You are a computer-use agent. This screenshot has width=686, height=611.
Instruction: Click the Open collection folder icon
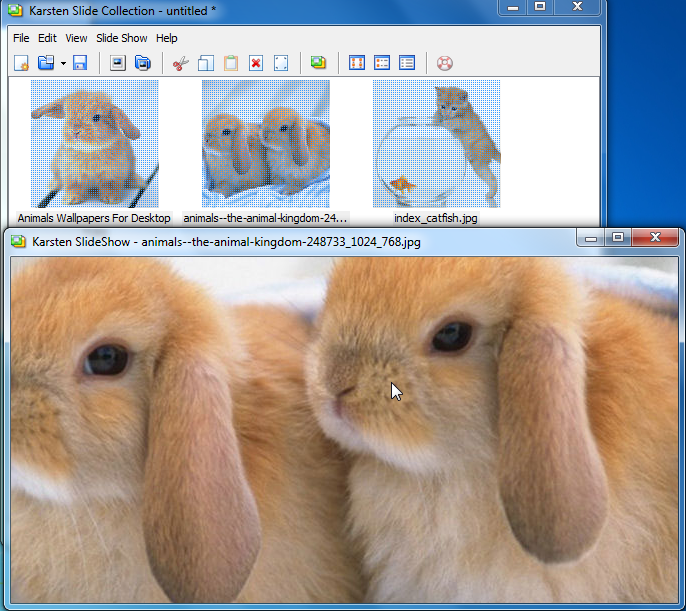tap(45, 63)
